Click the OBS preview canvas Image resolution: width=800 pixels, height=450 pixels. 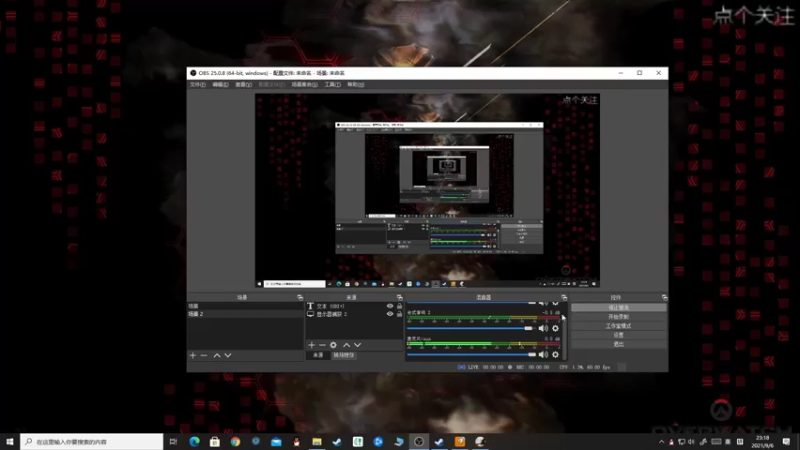[427, 190]
